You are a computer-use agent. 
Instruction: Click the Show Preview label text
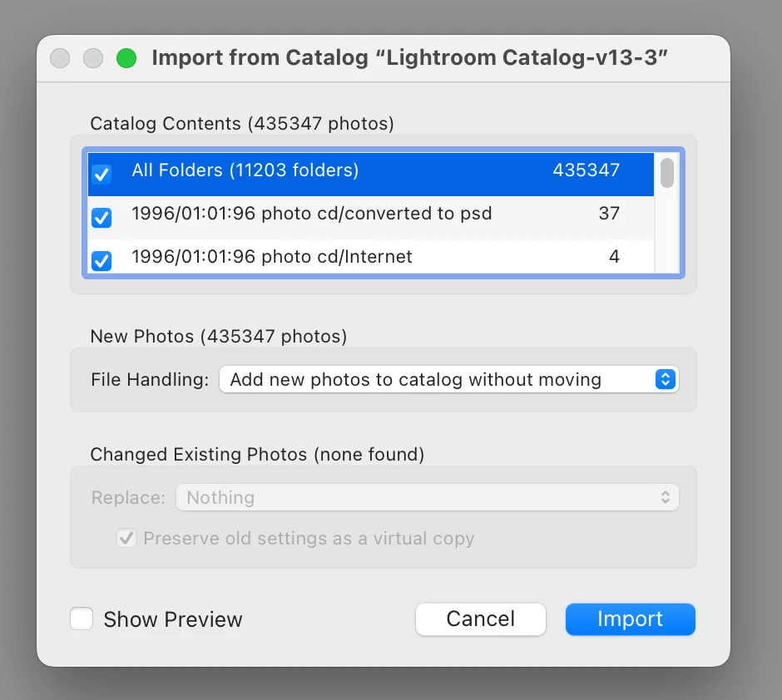point(173,619)
